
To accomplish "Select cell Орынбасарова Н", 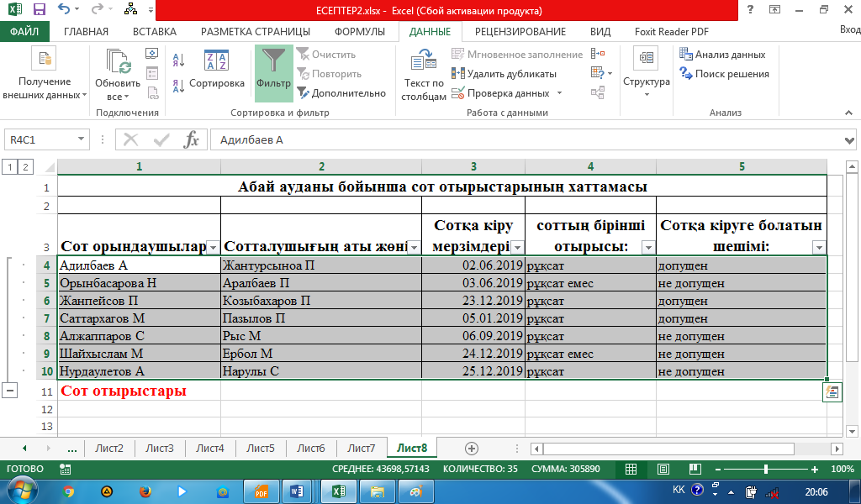I will point(139,283).
